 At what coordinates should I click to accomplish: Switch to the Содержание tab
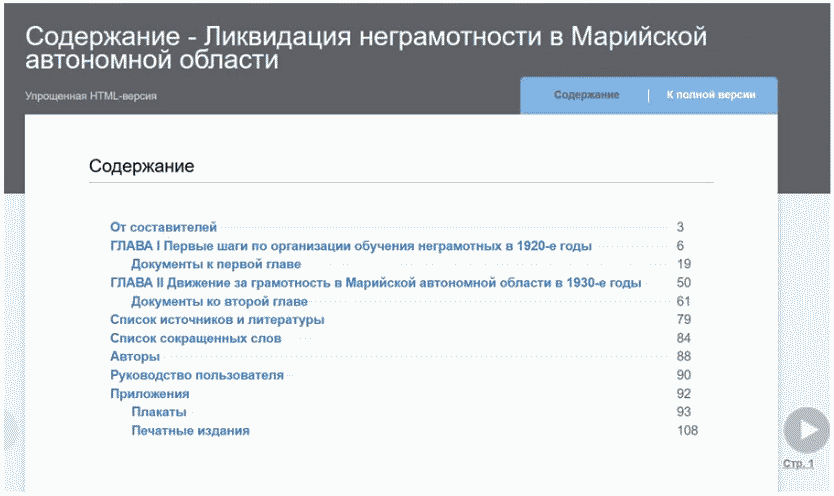587,96
